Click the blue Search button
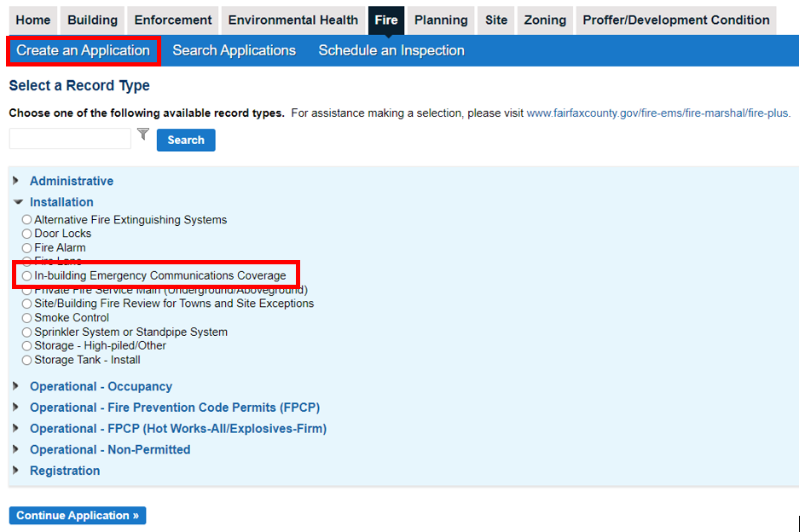Viewport: 805px width, 532px height. 186,140
